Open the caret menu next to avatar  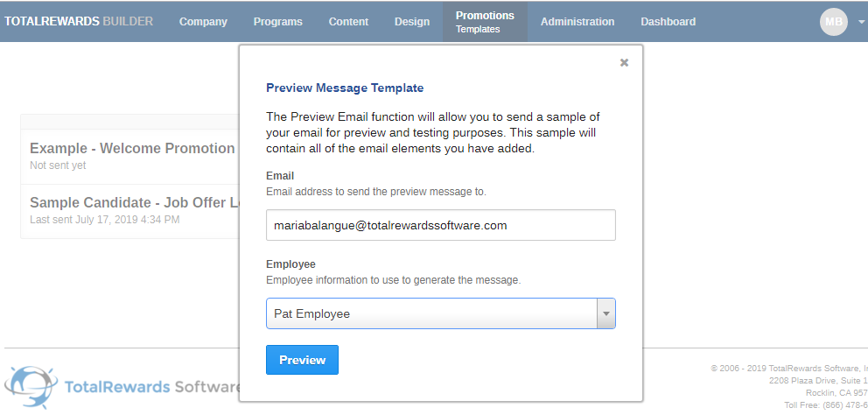tap(862, 23)
